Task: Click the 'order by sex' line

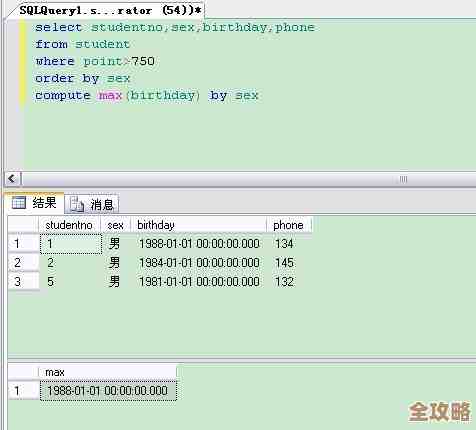Action: point(83,79)
